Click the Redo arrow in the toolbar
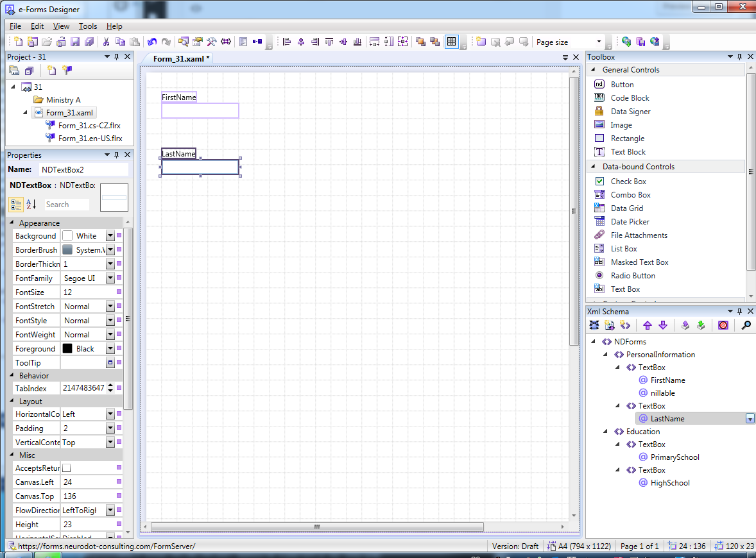 point(166,42)
